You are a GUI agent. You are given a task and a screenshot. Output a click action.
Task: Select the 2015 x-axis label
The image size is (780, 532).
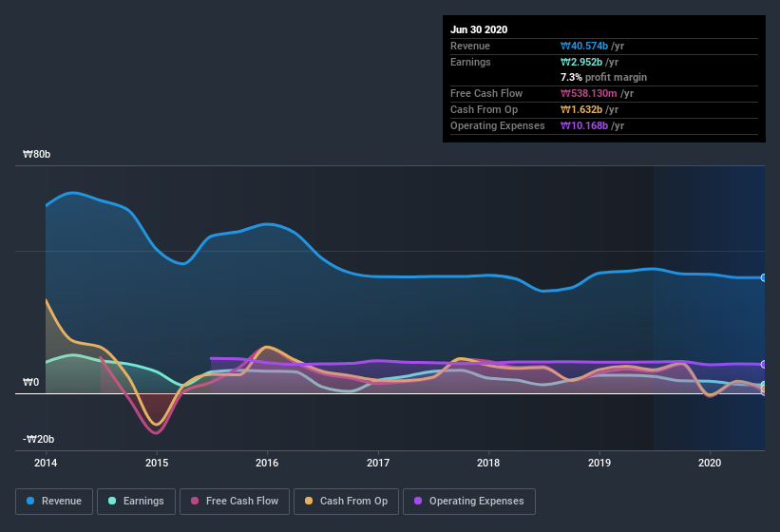click(x=157, y=463)
